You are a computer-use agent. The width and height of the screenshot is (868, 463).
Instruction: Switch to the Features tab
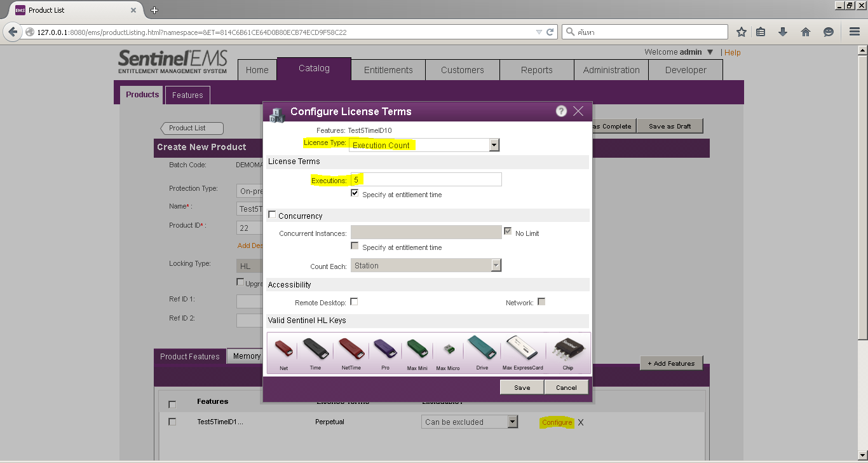[187, 94]
